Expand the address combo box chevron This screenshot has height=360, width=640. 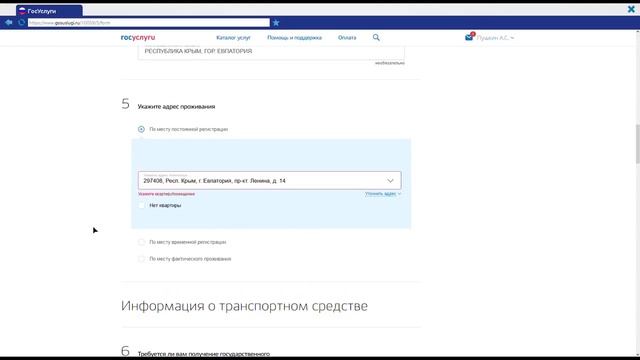click(x=390, y=181)
